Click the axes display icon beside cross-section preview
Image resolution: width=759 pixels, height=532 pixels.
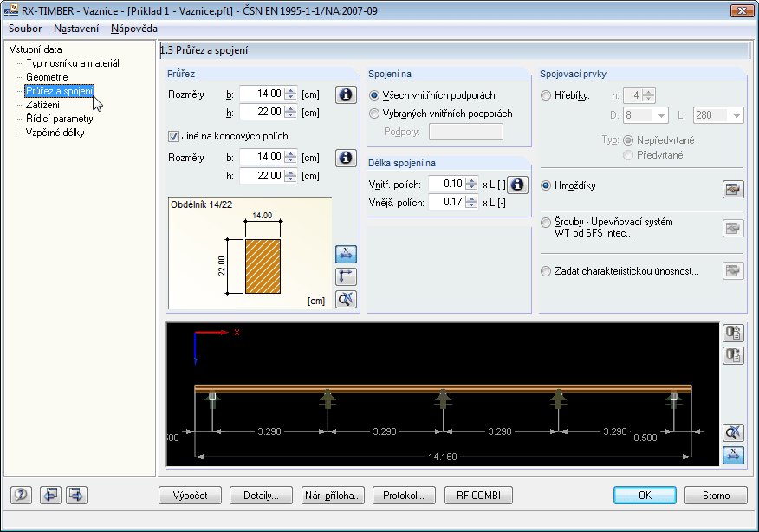[x=346, y=277]
